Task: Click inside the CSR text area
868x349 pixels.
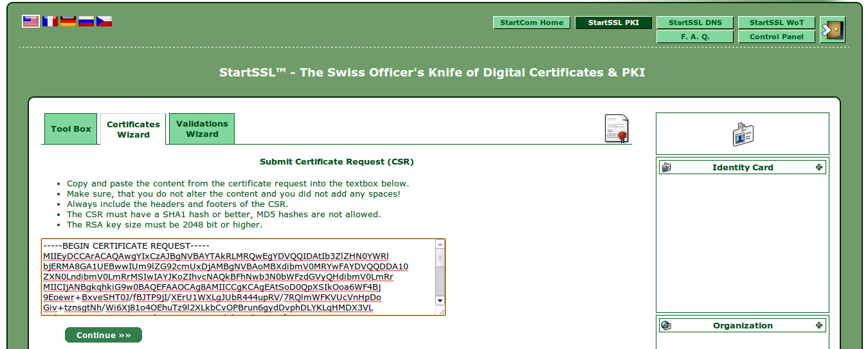Action: 238,276
